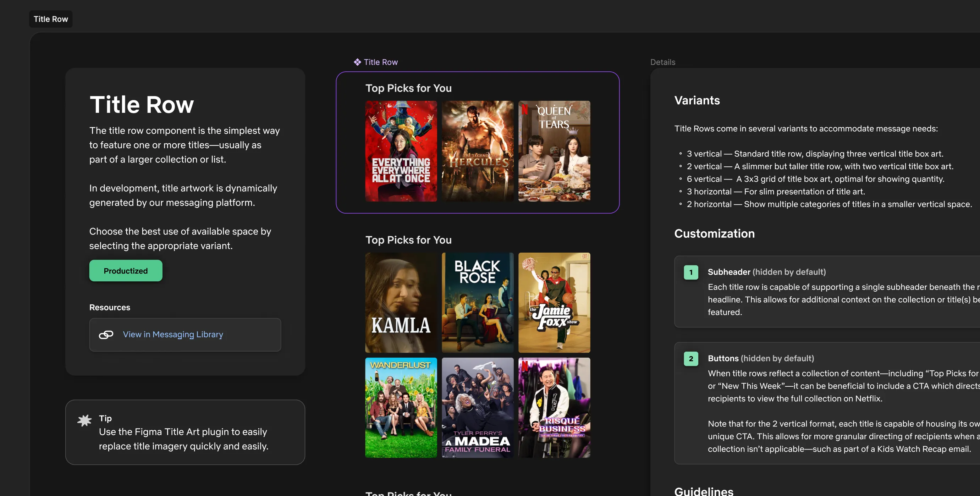Select the Title Row frame label at top
Screen dimensions: 980x496
(51, 19)
